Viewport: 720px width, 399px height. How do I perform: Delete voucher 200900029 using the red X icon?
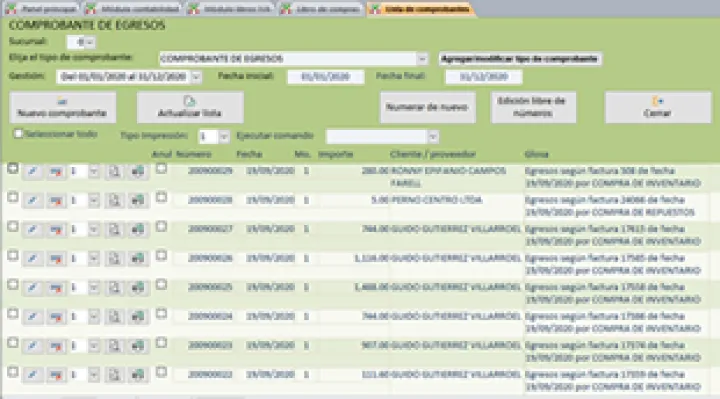click(56, 171)
